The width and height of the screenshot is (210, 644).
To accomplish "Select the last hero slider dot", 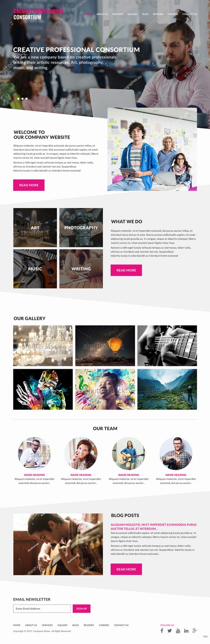I will pyautogui.click(x=26, y=99).
